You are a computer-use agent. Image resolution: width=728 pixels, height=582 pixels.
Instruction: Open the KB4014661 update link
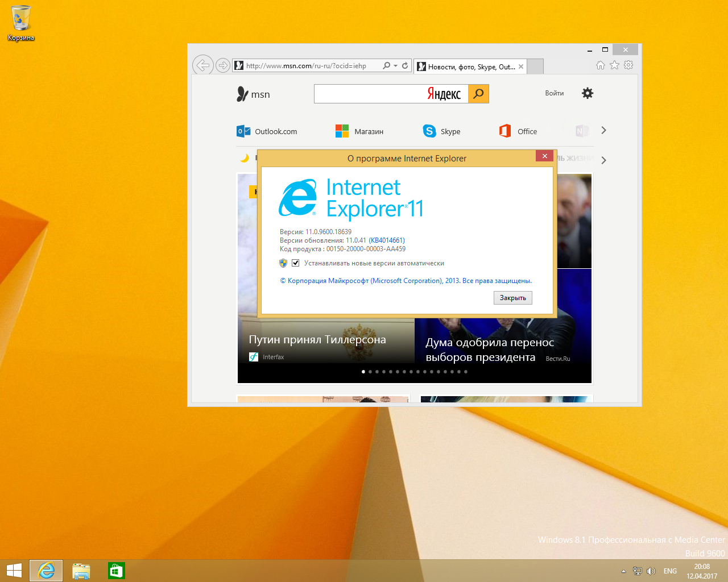[x=387, y=240]
